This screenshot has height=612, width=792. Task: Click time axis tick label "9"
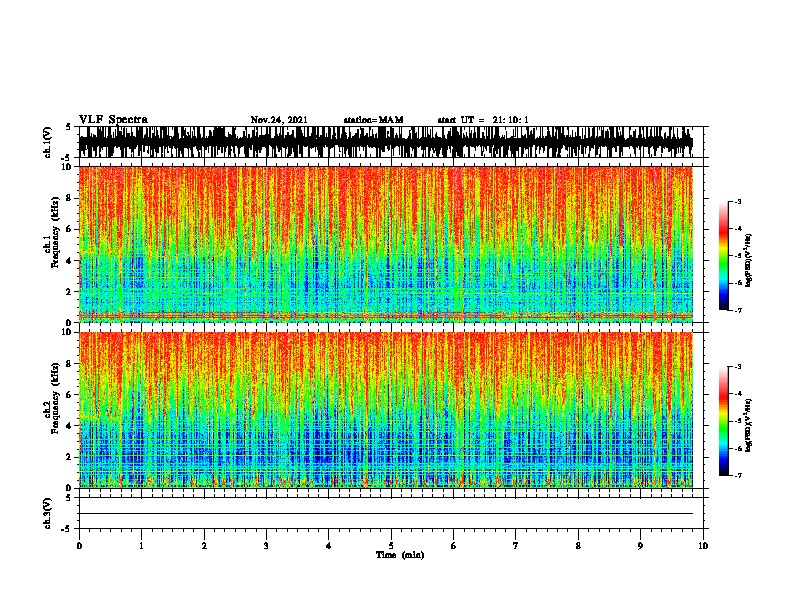pyautogui.click(x=640, y=546)
